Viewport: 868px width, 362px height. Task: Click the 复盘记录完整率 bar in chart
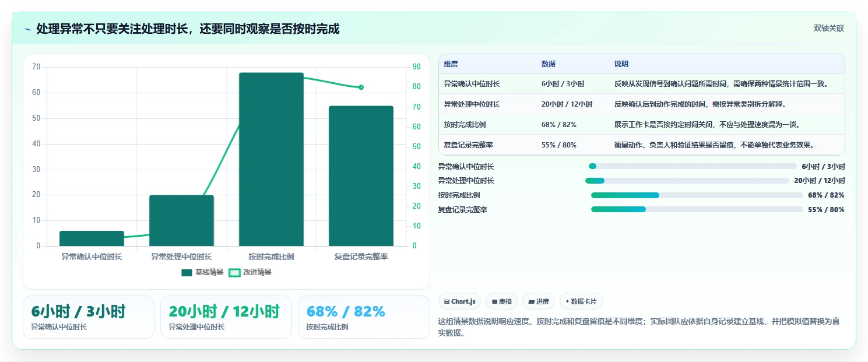tap(361, 176)
